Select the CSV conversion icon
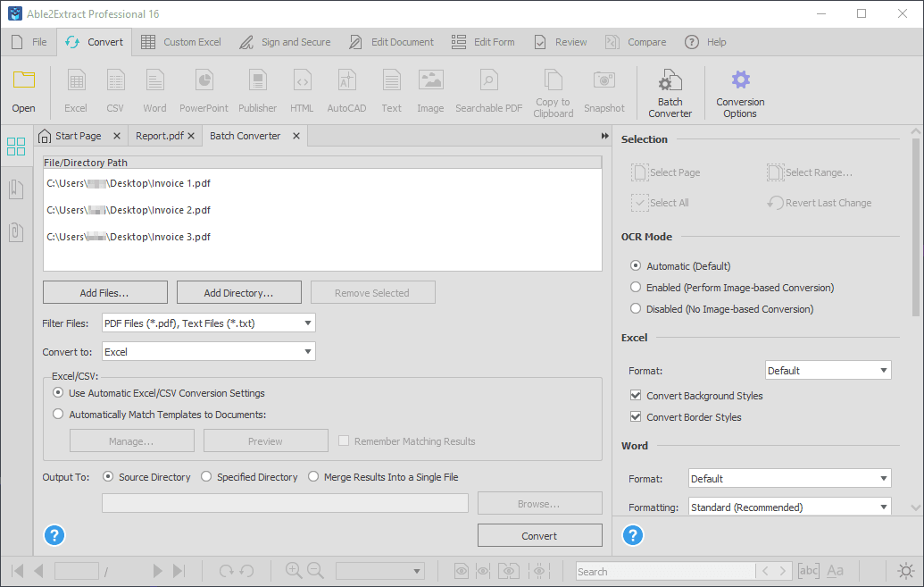924x587 pixels. point(115,80)
